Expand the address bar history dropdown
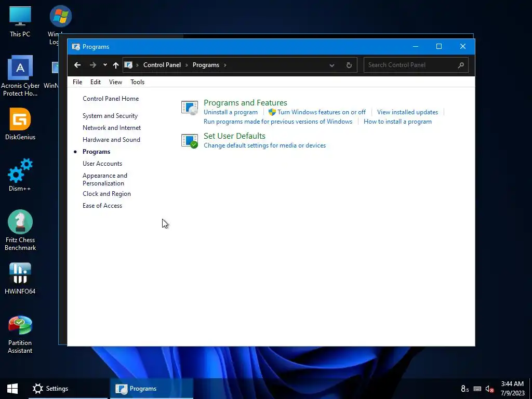 332,65
